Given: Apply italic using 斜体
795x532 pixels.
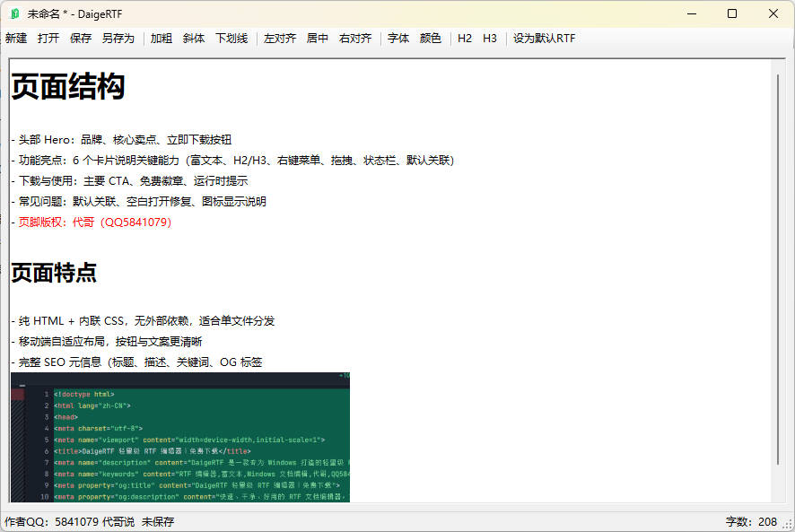Looking at the screenshot, I should tap(193, 38).
